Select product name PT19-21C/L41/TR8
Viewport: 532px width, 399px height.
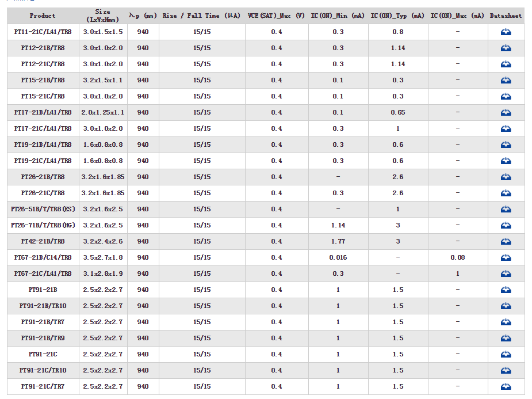(43, 161)
